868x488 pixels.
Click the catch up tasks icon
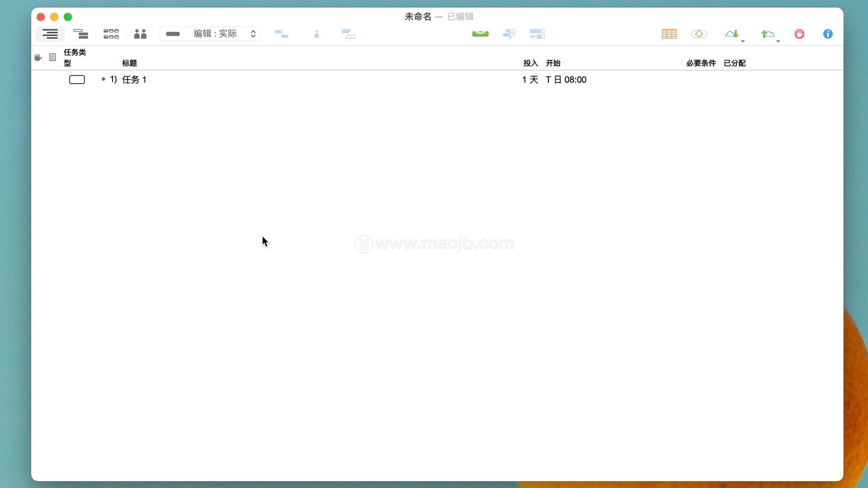click(x=509, y=34)
